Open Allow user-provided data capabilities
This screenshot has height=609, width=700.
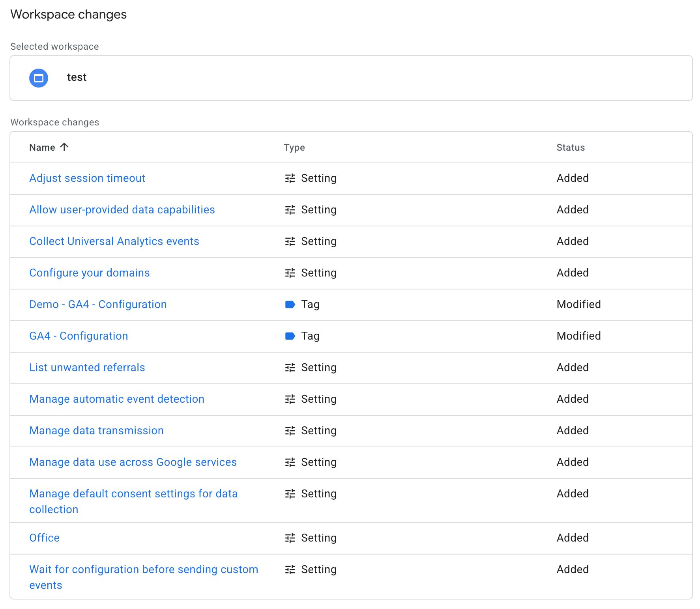(x=122, y=210)
